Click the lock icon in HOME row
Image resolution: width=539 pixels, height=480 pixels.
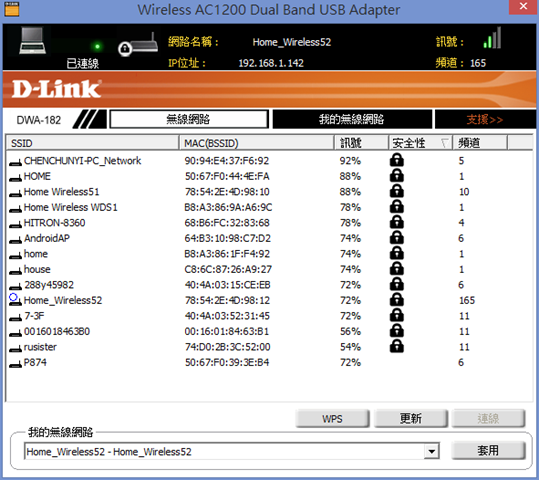point(397,176)
